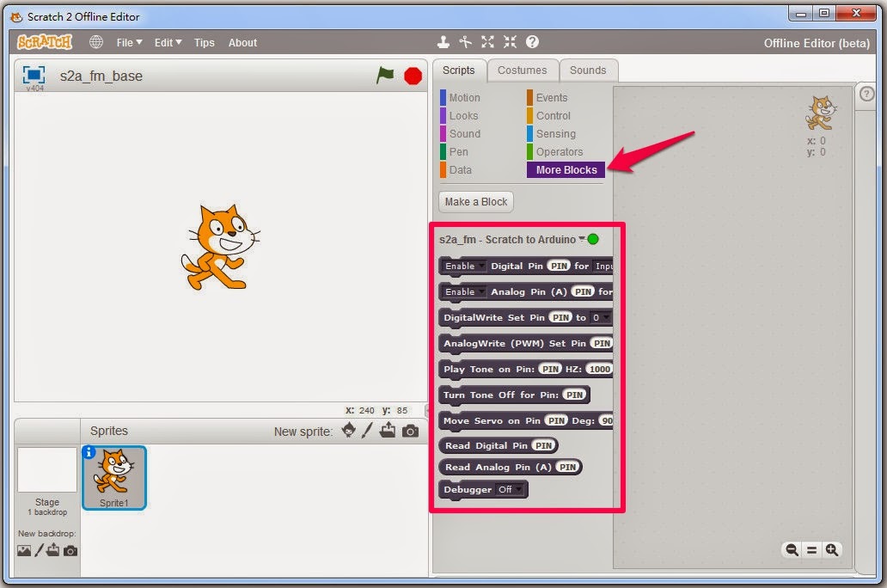Click the Make a Block button
This screenshot has height=588, width=887.
pos(476,201)
